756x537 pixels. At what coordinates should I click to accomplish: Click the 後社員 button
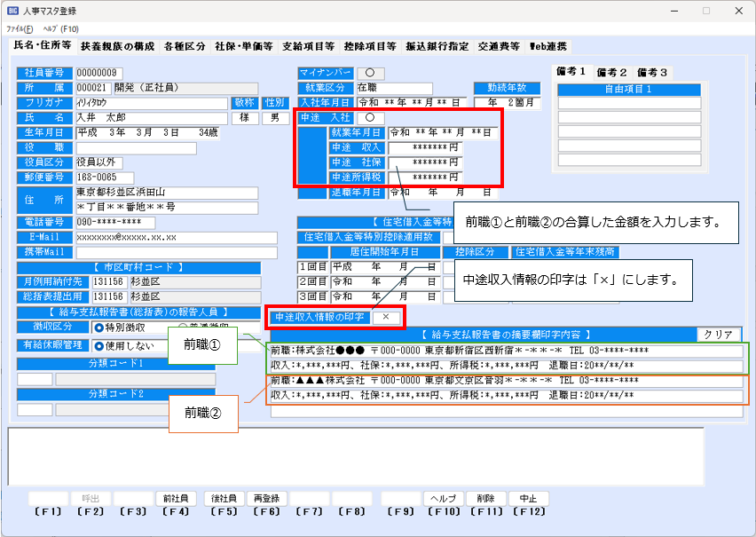tap(223, 498)
